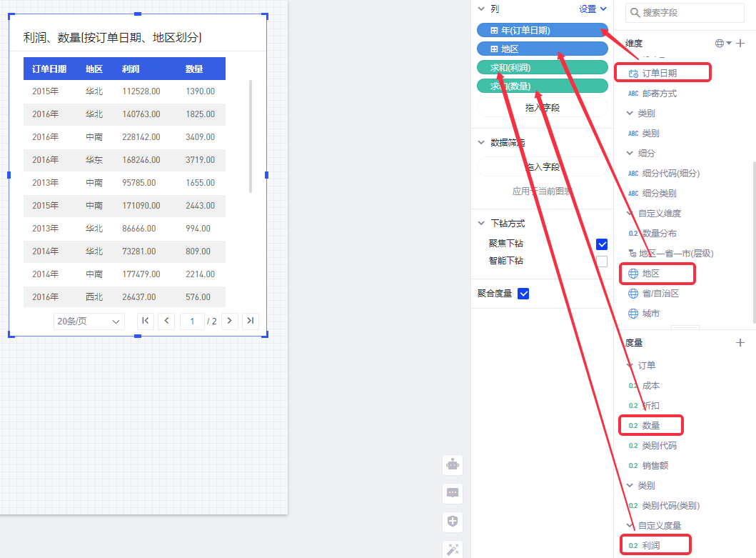Jump to the first table page

[x=146, y=321]
